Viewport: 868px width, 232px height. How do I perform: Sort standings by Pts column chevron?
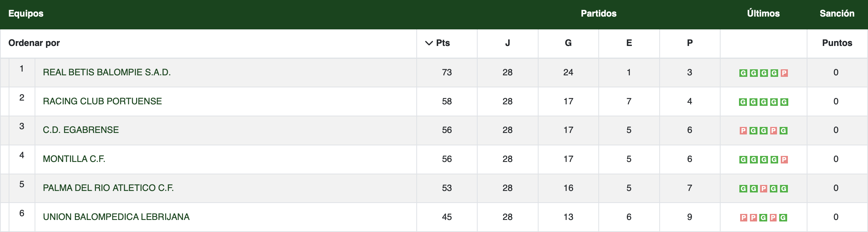click(x=429, y=43)
